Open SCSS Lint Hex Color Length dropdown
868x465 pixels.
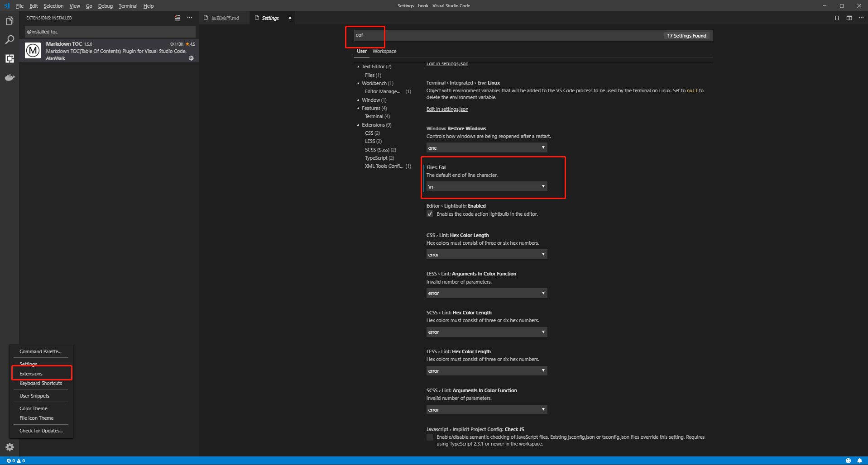(x=487, y=332)
